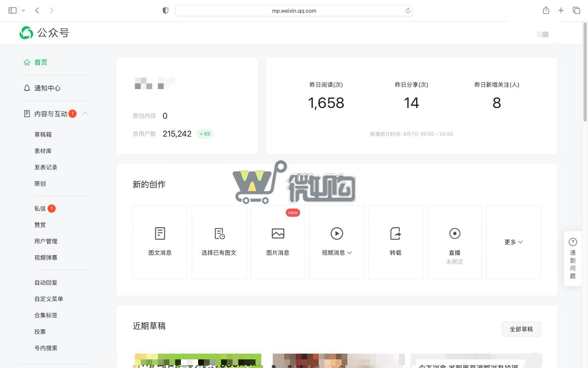Open the 视频消息 chevron dropdown
This screenshot has width=588, height=368.
350,253
